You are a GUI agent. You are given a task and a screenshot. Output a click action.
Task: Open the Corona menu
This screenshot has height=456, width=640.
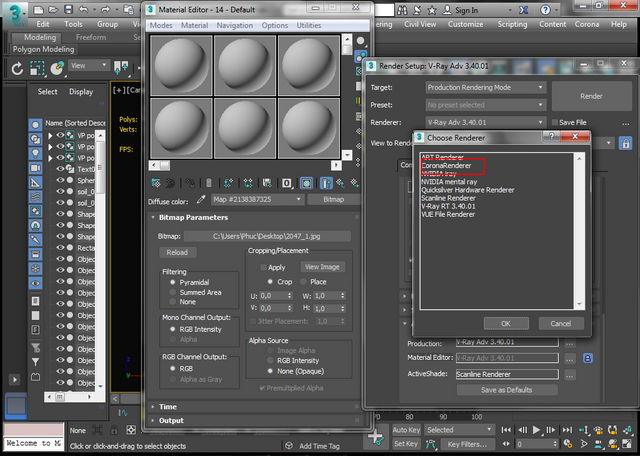click(x=587, y=24)
